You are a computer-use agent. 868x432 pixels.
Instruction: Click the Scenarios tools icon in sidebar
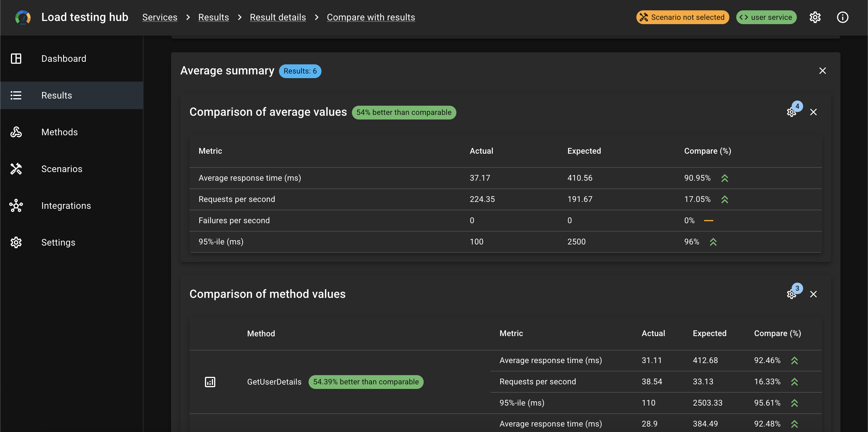coord(16,169)
